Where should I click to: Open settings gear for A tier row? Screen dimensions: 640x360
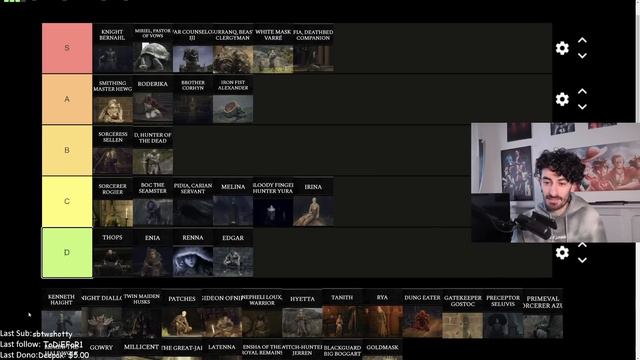pos(562,99)
